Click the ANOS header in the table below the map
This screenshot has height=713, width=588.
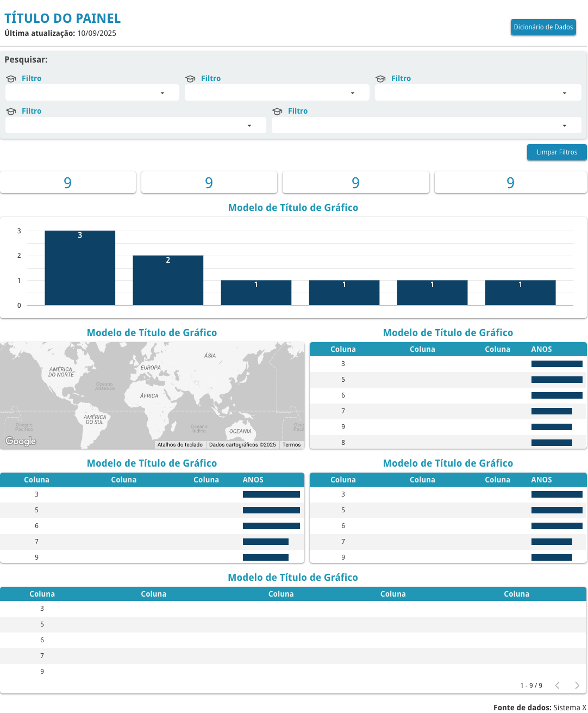pos(253,480)
